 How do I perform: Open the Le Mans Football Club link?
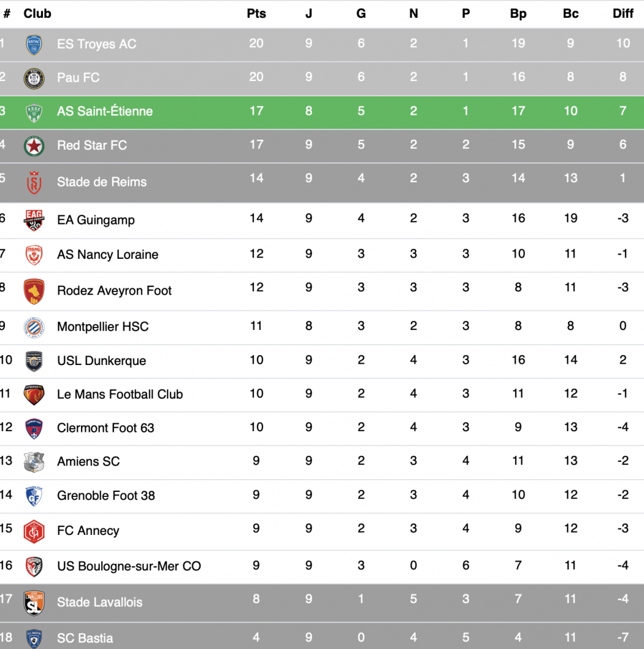pyautogui.click(x=120, y=394)
